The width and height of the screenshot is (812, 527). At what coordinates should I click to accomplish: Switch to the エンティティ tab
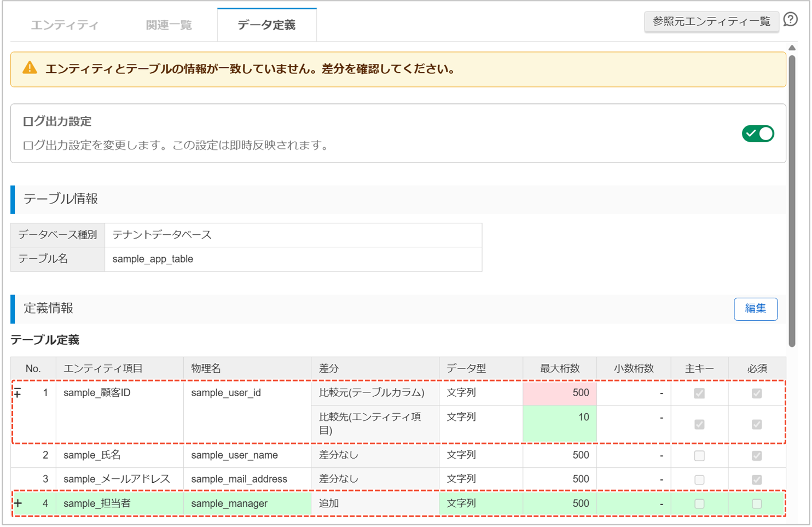(x=65, y=25)
